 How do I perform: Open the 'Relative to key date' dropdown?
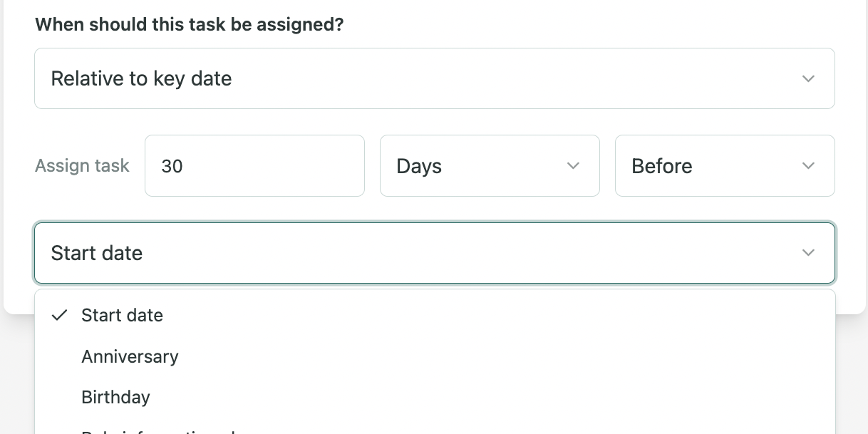434,78
